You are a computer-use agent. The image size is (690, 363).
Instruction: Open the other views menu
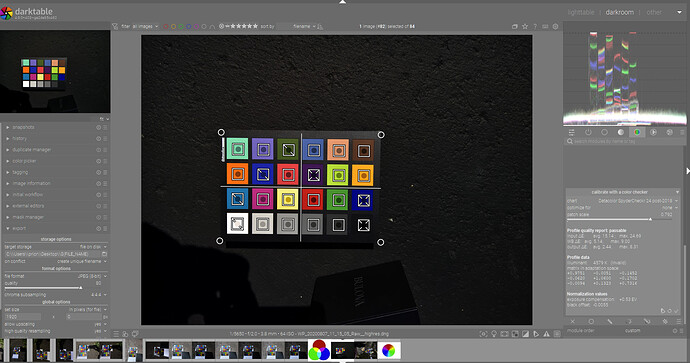(654, 12)
